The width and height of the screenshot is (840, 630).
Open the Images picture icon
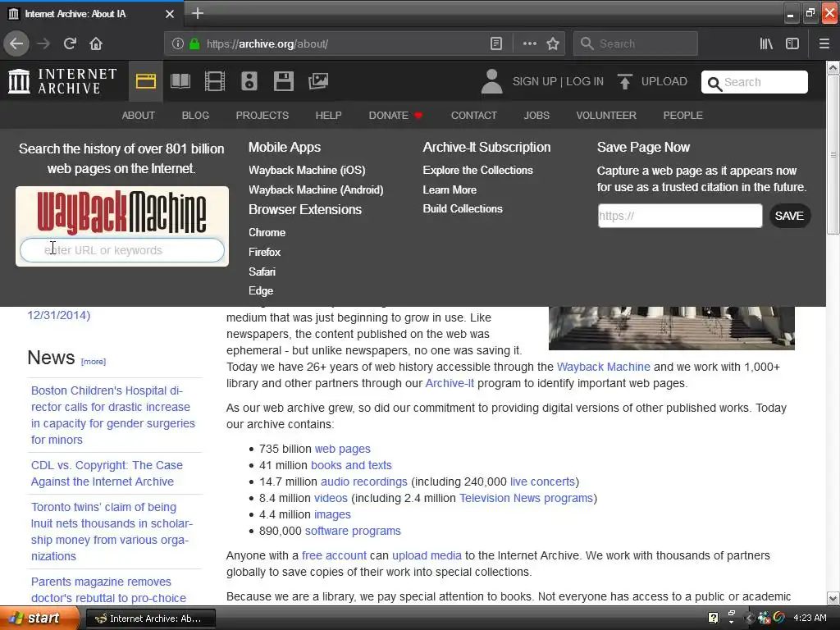(x=318, y=81)
